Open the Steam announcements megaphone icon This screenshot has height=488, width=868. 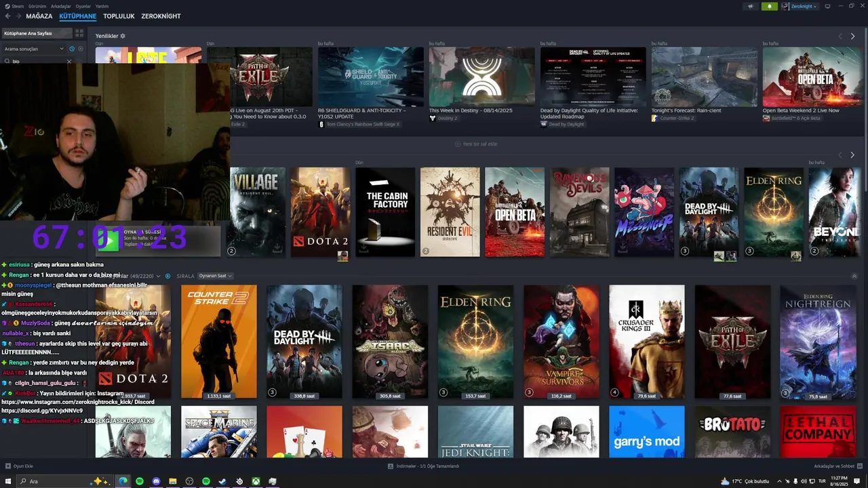[750, 6]
